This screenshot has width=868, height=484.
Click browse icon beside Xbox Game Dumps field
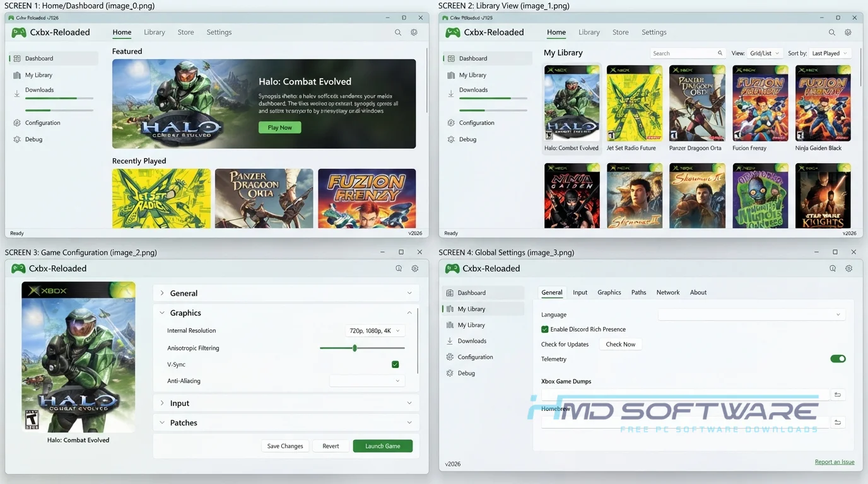pos(838,395)
